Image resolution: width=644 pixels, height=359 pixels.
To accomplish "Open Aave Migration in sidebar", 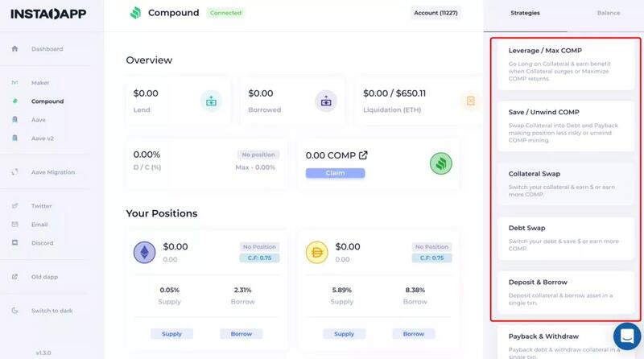I will pyautogui.click(x=53, y=172).
